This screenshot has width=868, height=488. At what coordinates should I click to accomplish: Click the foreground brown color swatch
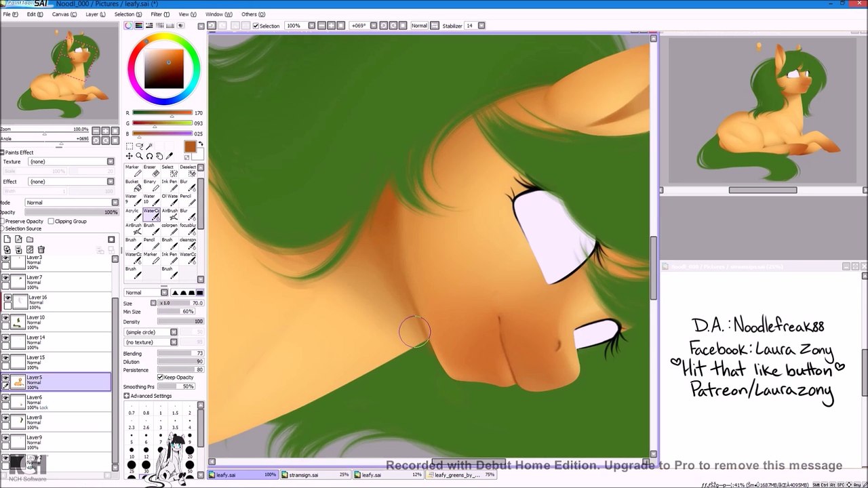click(189, 147)
